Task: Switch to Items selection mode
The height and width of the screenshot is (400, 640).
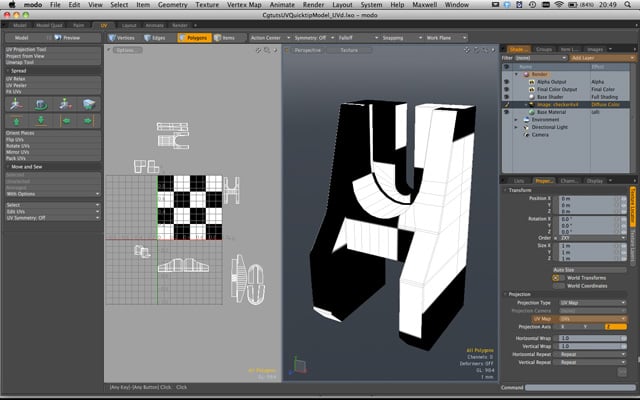Action: click(x=228, y=37)
